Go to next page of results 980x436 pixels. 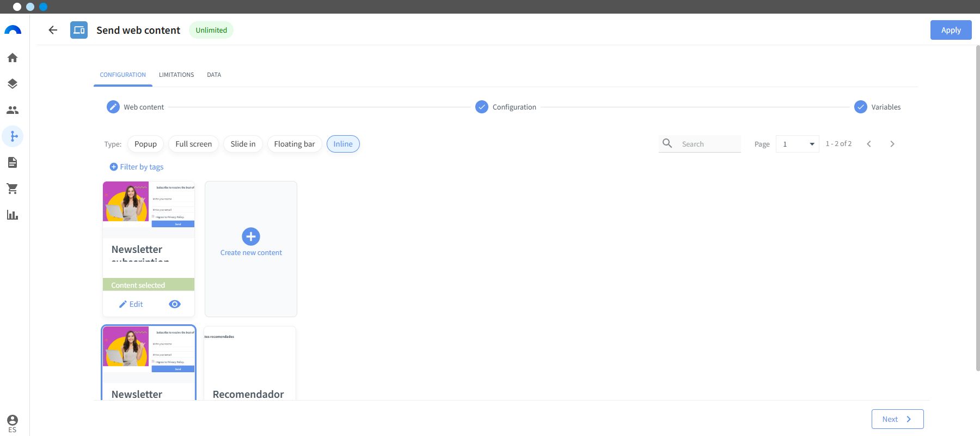892,144
